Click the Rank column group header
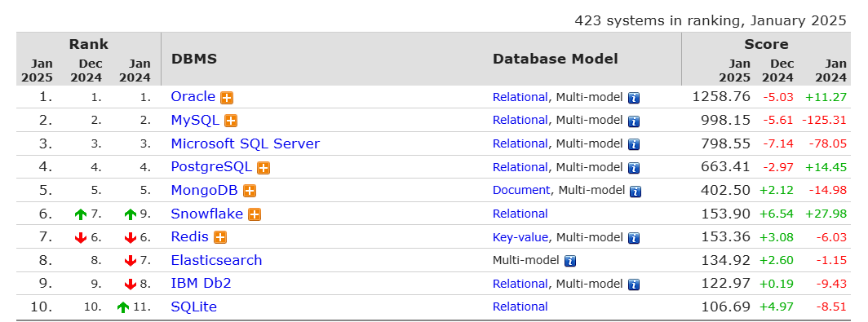The height and width of the screenshot is (322, 868). [89, 44]
